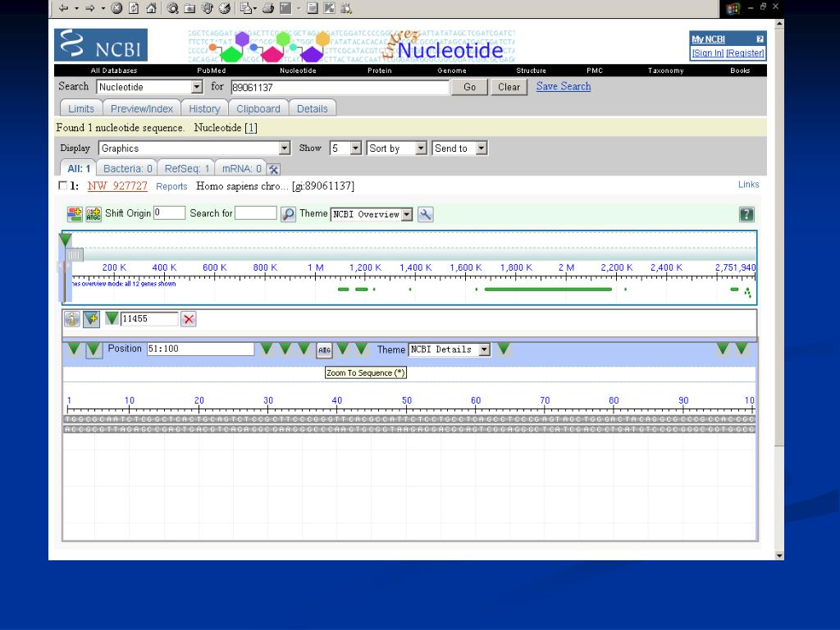Click the ATGC sequence icon beside Shift Origin
The width and height of the screenshot is (840, 630).
click(x=94, y=214)
